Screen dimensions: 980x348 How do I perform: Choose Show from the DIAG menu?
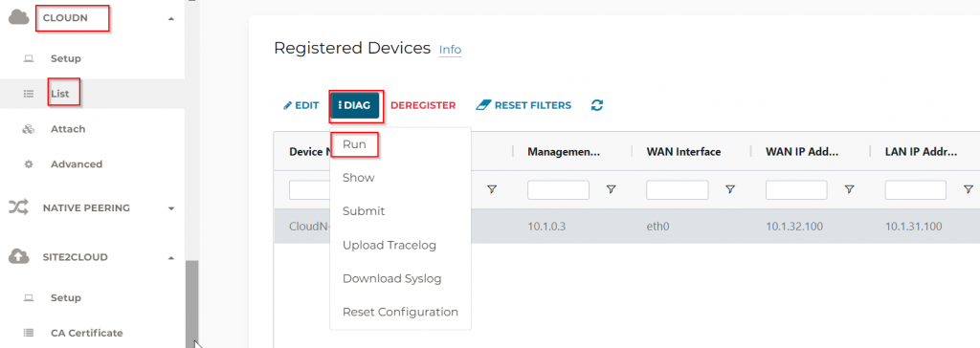tap(359, 178)
